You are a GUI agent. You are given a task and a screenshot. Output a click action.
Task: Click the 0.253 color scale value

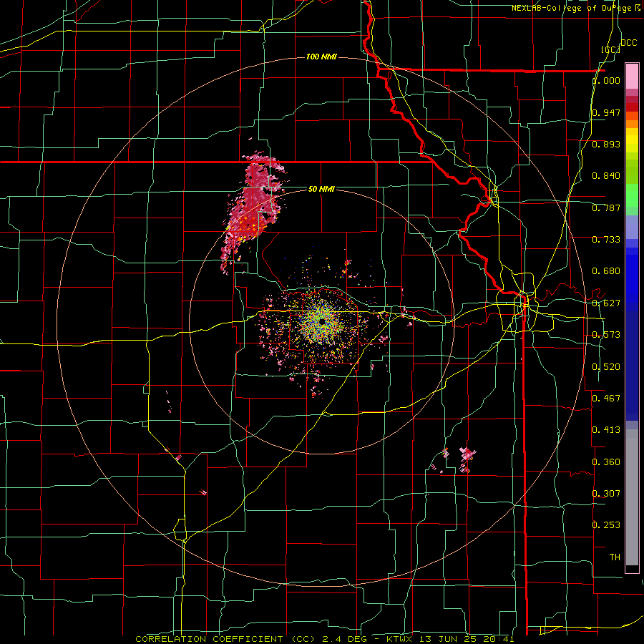click(x=606, y=525)
